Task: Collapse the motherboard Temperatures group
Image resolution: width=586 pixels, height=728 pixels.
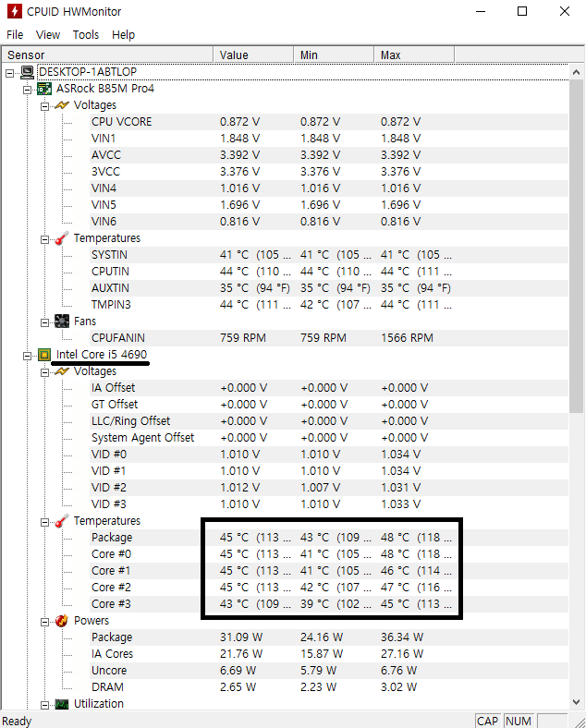Action: [44, 239]
